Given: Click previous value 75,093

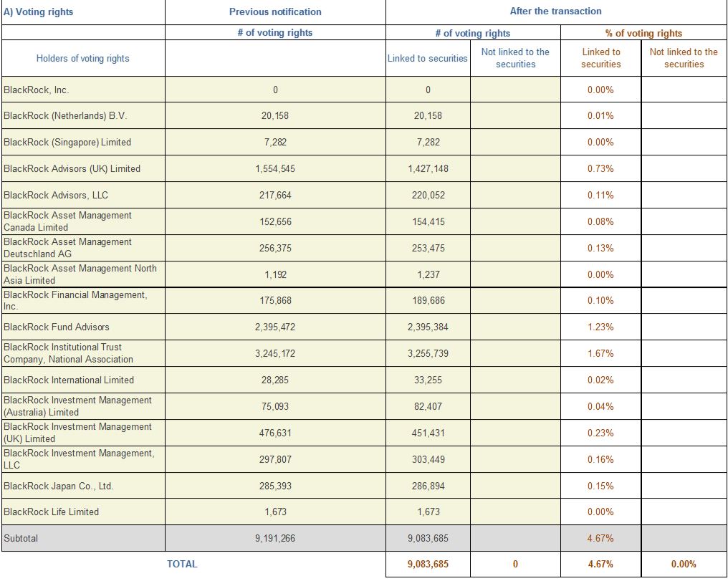Looking at the screenshot, I should (275, 406).
